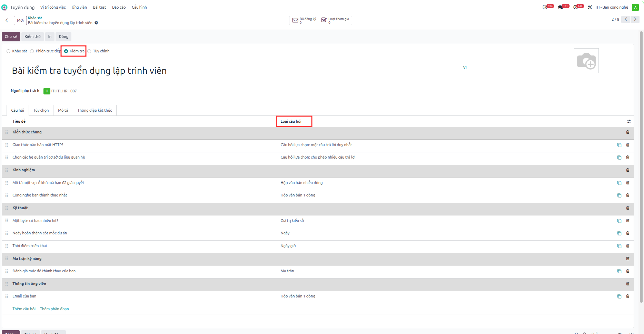
Task: Select the Khảo sát radio option
Action: tap(8, 51)
